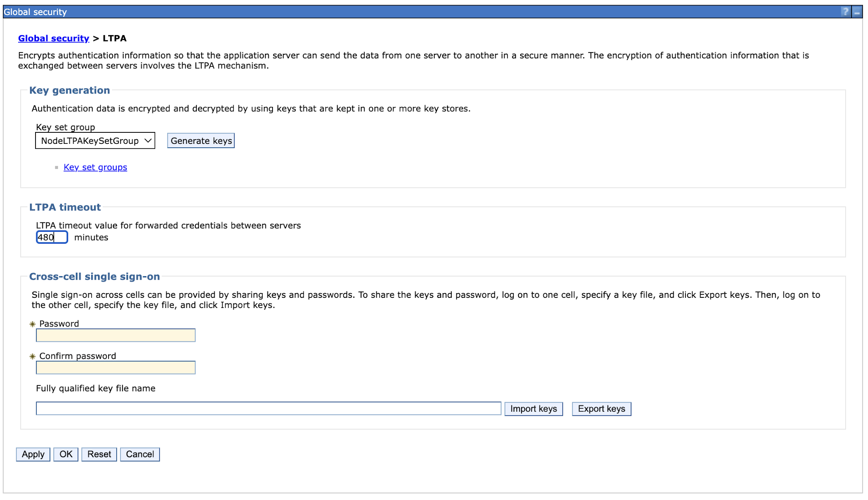
Task: Click the Apply button
Action: tap(33, 454)
